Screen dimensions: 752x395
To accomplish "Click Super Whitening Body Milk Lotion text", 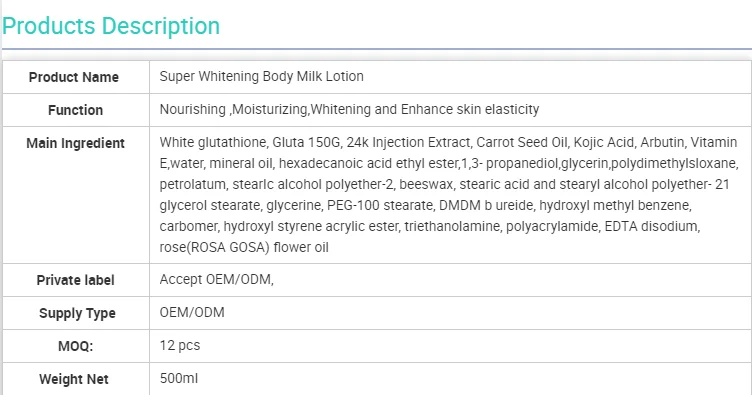I will (261, 76).
